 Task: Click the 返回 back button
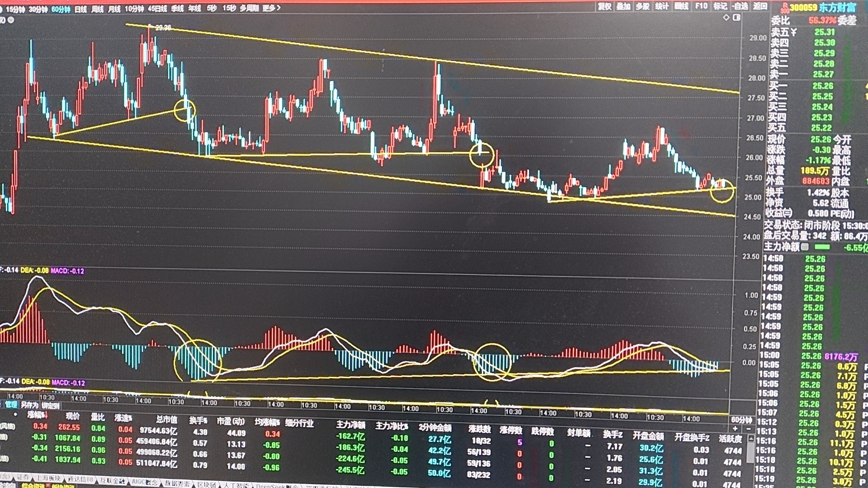[x=760, y=6]
